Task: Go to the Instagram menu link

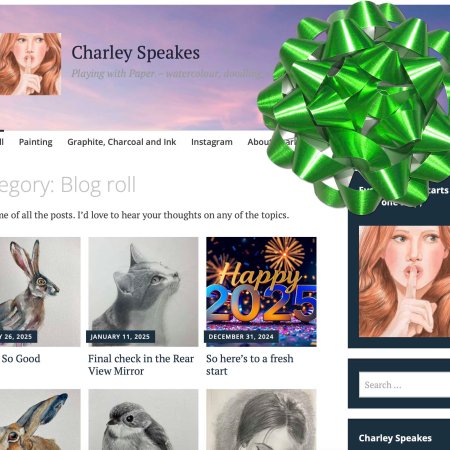Action: [212, 142]
